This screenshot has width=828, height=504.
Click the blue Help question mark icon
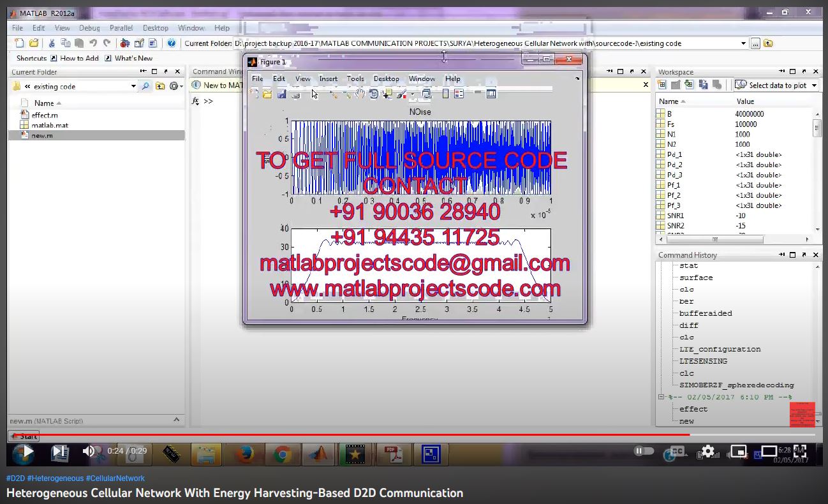point(171,43)
